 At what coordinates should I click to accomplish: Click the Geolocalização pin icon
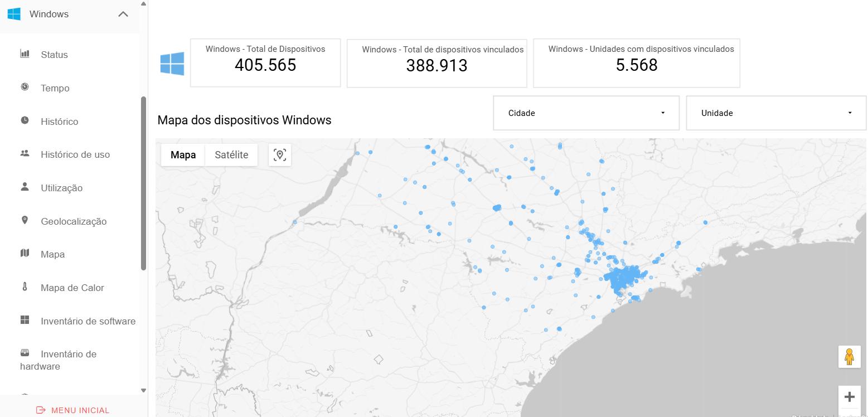[25, 220]
